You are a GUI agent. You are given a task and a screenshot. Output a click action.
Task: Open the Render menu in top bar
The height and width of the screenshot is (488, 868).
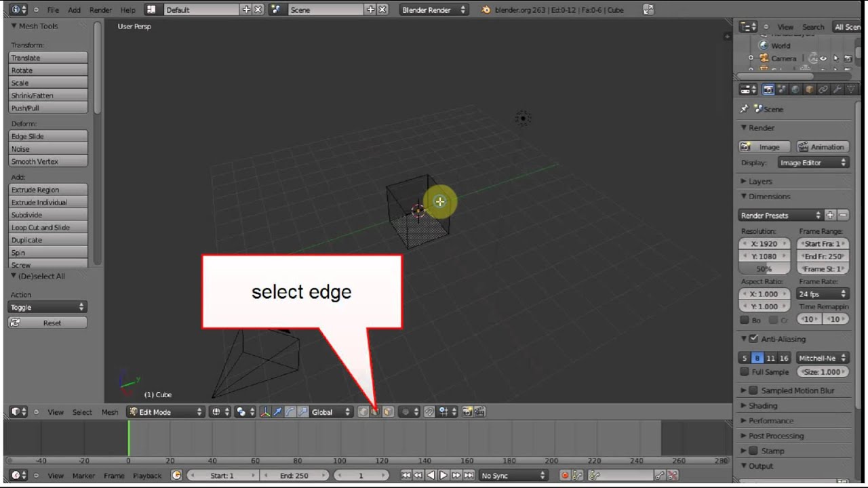[x=100, y=9]
